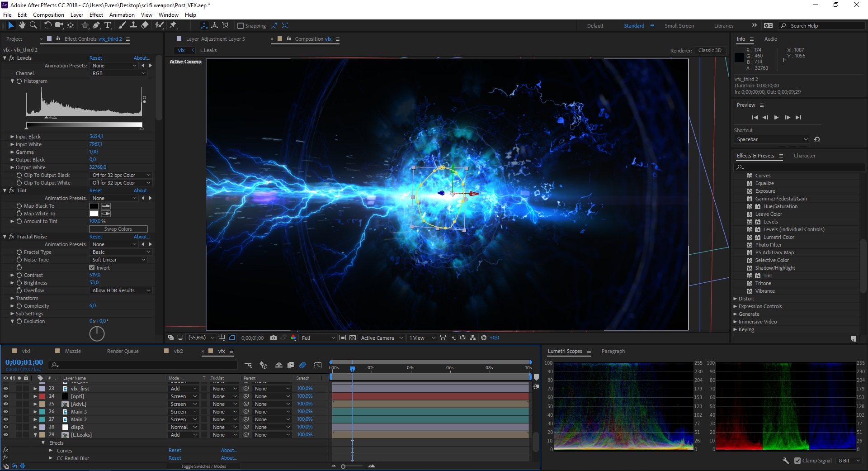Select the Zoom magnifier tool
868x471 pixels.
33,25
